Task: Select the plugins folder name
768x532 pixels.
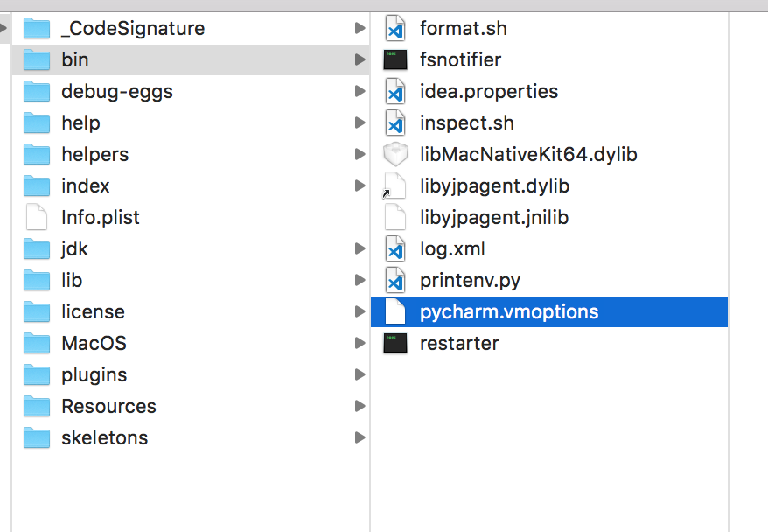Action: [94, 375]
